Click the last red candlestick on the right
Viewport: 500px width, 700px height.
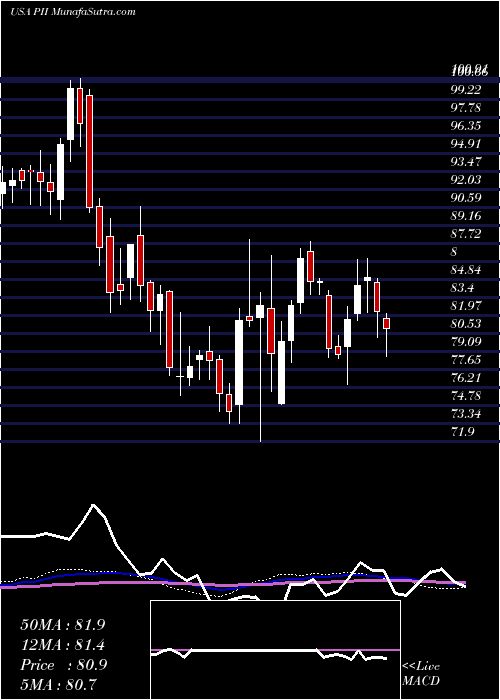click(387, 323)
